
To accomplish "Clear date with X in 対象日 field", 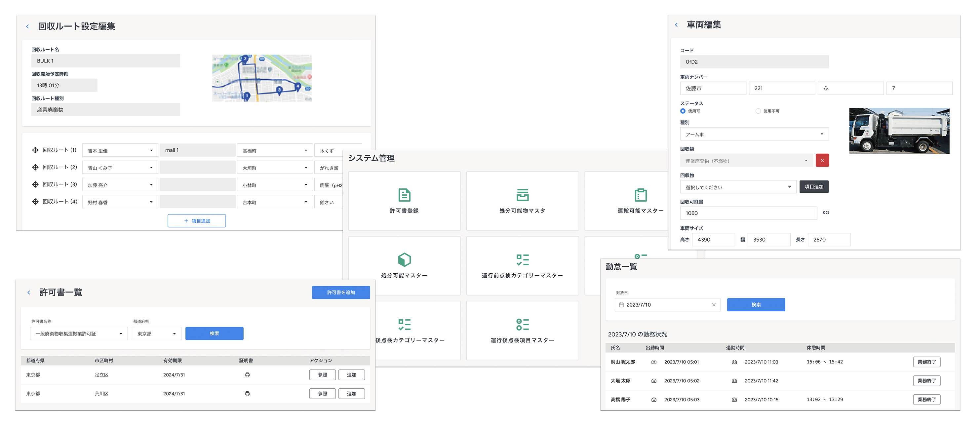I will tap(714, 305).
